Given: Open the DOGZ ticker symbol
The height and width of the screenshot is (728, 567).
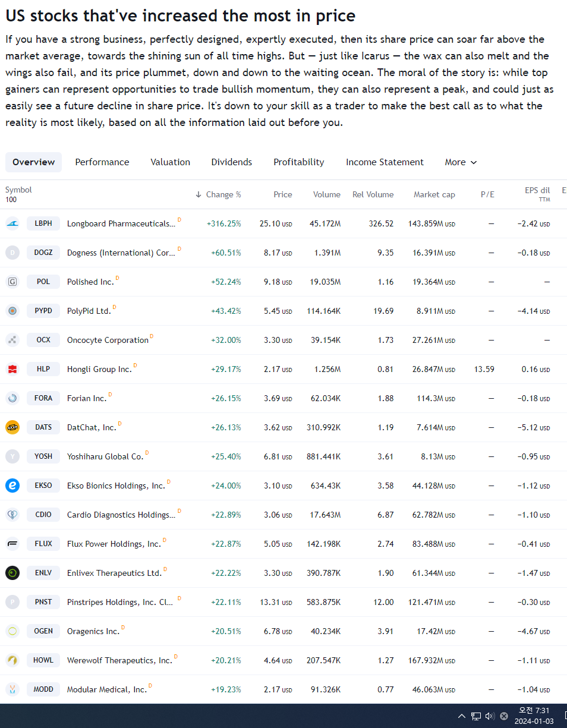Looking at the screenshot, I should (x=43, y=253).
